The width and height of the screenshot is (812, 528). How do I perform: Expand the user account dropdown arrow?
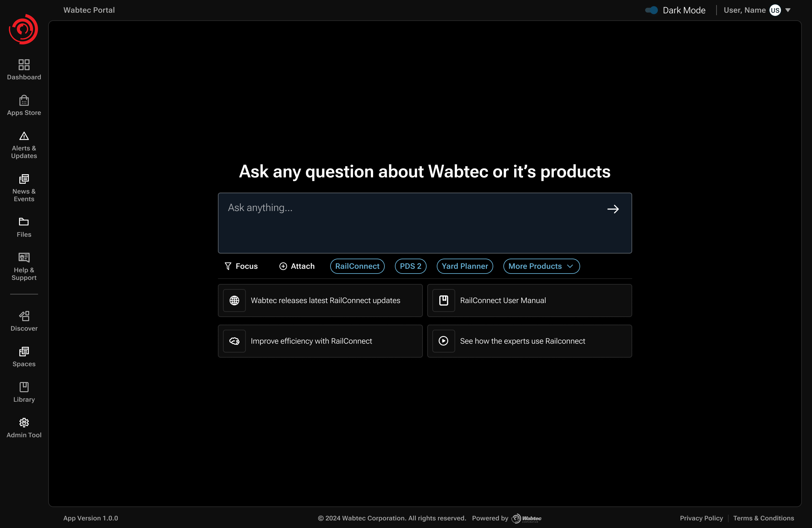click(788, 10)
